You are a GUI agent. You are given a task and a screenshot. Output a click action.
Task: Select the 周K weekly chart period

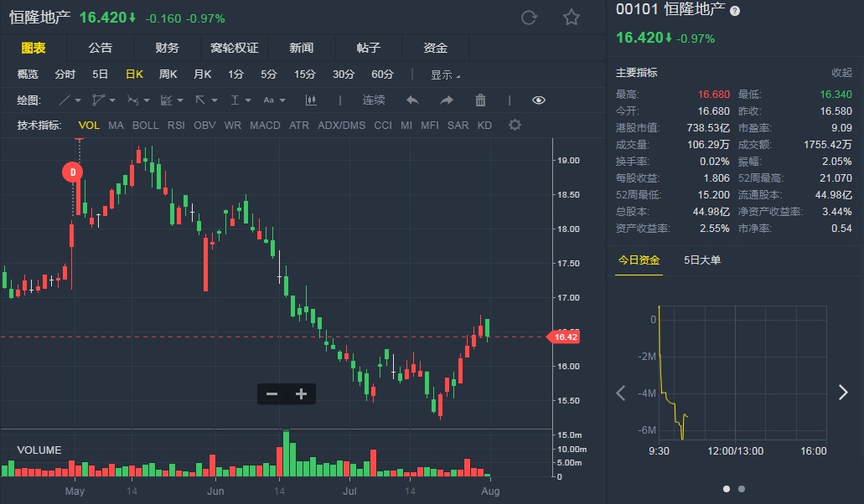(x=168, y=75)
